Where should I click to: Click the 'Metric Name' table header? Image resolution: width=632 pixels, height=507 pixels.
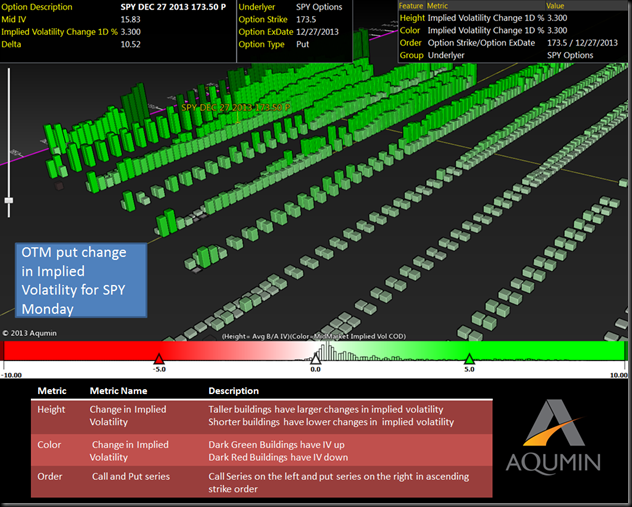pos(118,391)
